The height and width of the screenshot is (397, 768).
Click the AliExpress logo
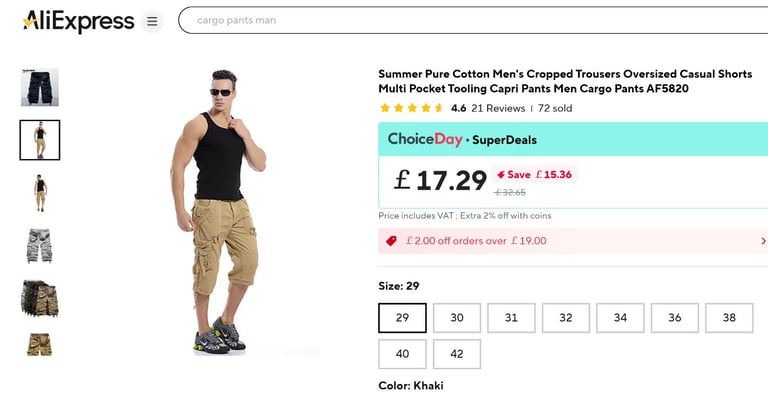pos(78,21)
